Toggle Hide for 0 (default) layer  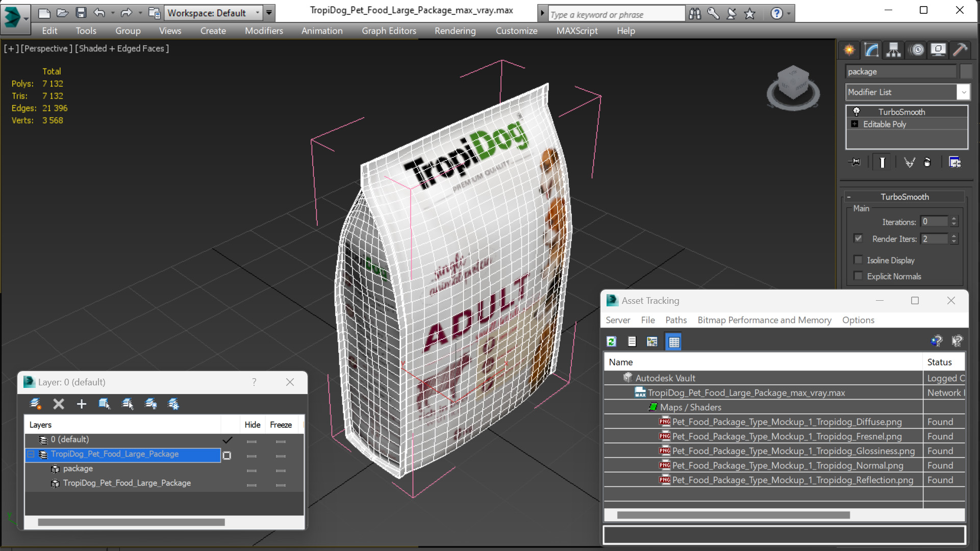pos(252,441)
